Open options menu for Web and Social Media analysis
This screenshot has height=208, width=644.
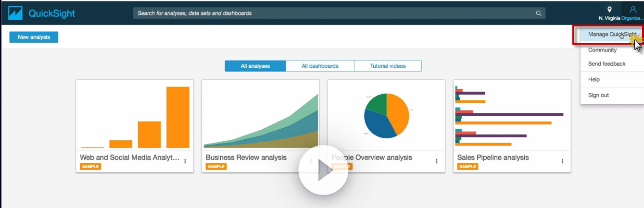pyautogui.click(x=185, y=161)
